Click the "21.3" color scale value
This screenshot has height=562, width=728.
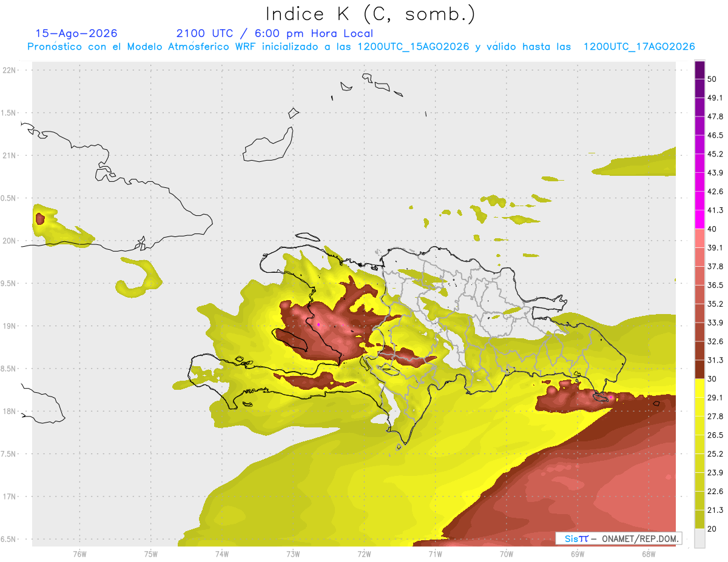(x=715, y=510)
